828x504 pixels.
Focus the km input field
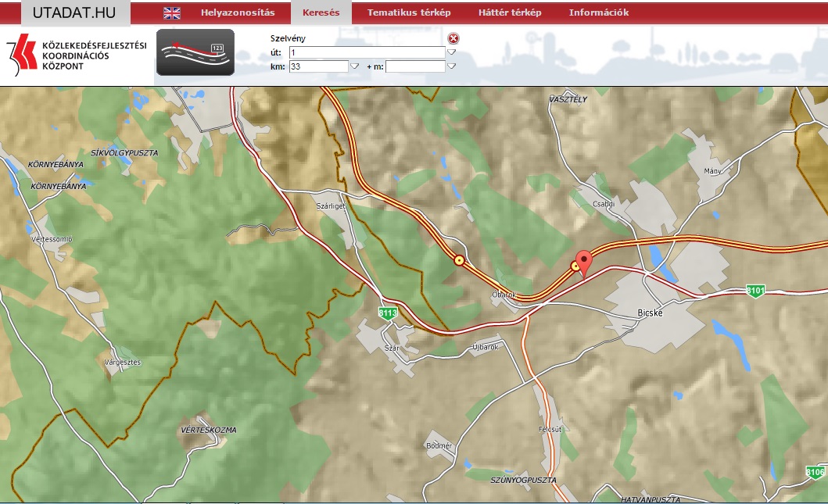point(317,66)
